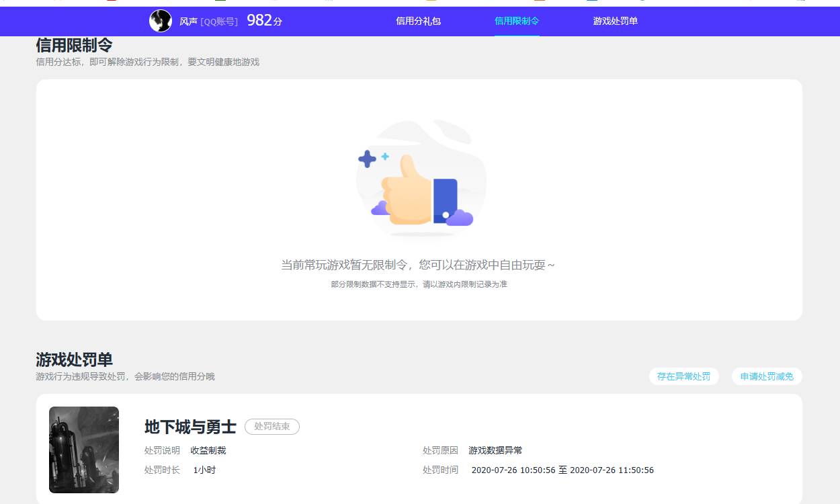This screenshot has height=504, width=840.
Task: Click the 处罚结束 status badge
Action: pyautogui.click(x=272, y=427)
